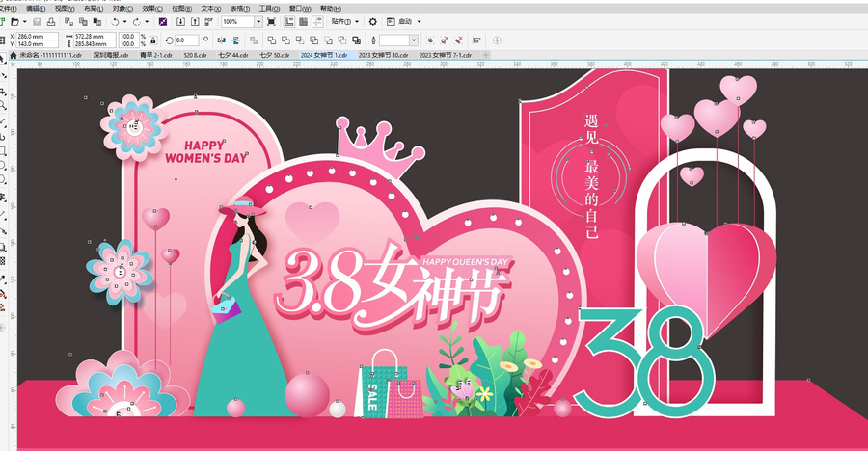The height and width of the screenshot is (451, 868).
Task: Click the Save disk icon
Action: click(37, 21)
